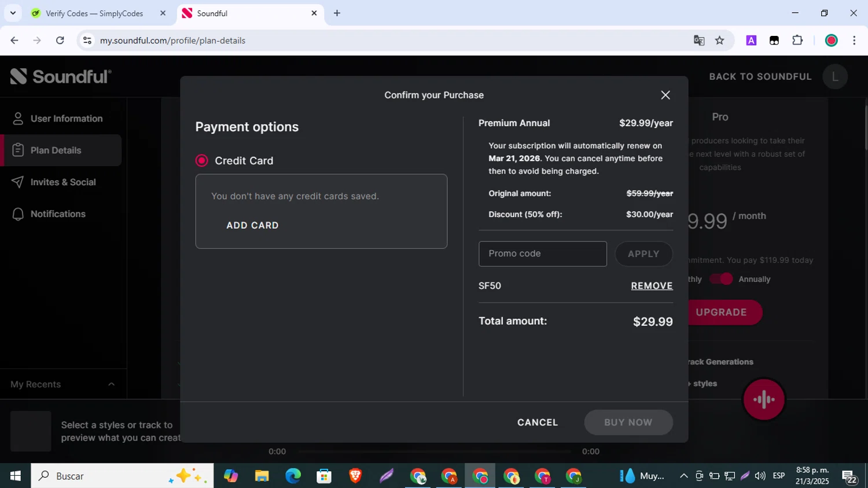868x488 pixels.
Task: Click the Soundful logo
Action: (61, 76)
